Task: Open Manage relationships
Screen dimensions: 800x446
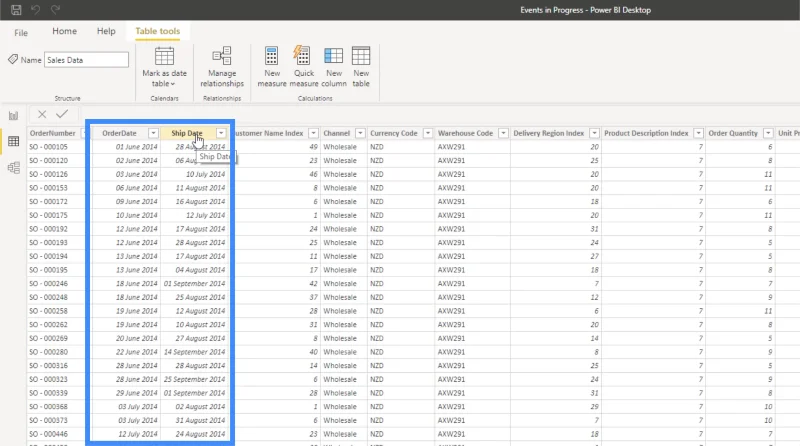Action: 222,67
